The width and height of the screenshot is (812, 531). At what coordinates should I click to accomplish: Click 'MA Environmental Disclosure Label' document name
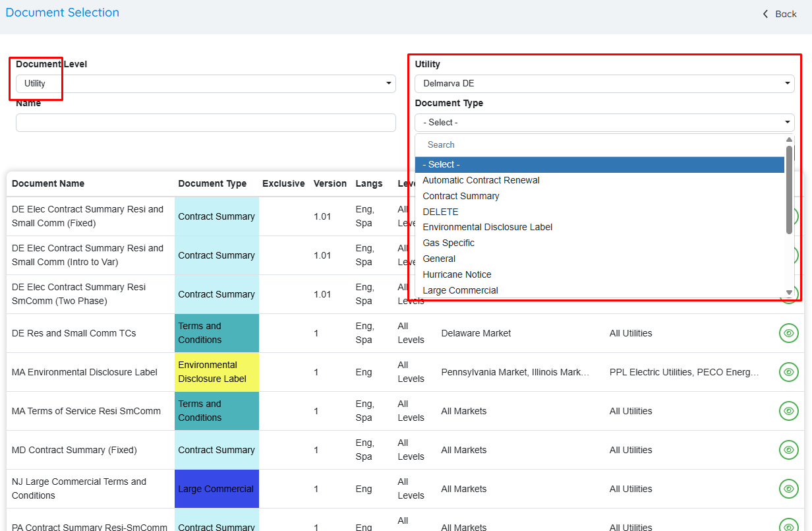coord(84,372)
